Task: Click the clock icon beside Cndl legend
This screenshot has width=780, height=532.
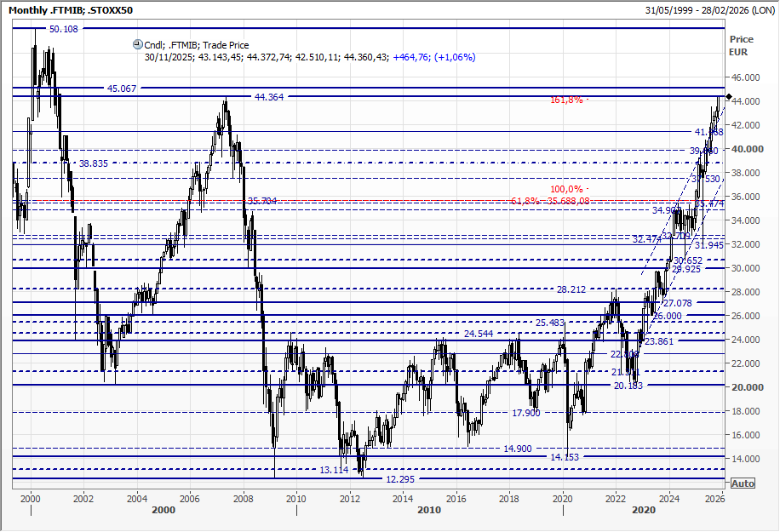Action: 138,45
